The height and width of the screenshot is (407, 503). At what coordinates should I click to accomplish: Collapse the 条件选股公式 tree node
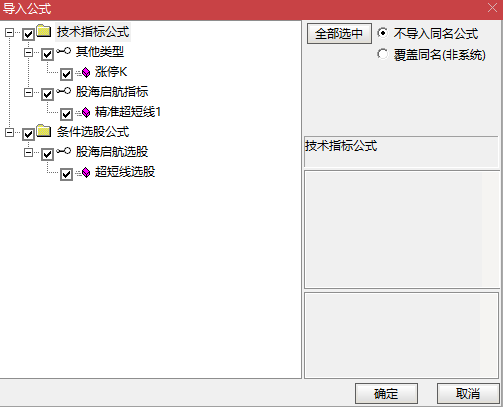9,133
